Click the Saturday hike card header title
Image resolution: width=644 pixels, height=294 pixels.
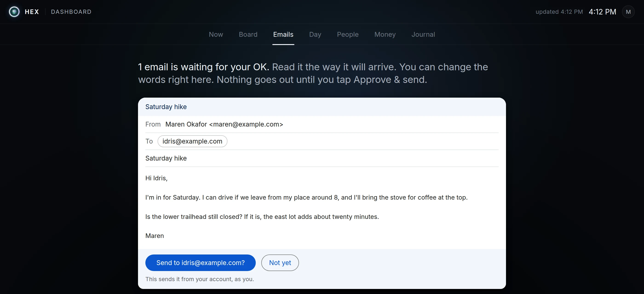click(166, 107)
